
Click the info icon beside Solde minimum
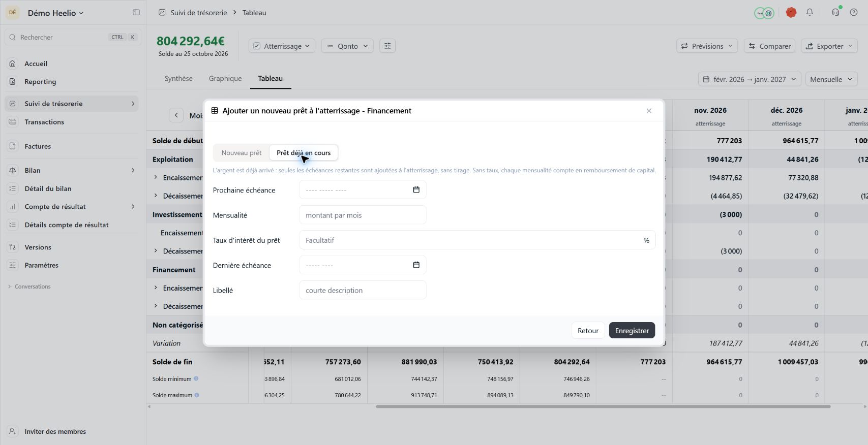(x=196, y=379)
